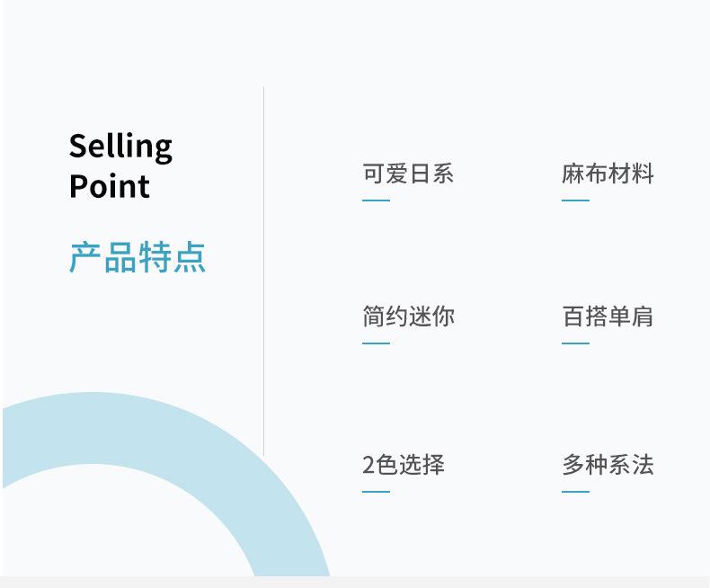Click the 产 character in the blue title
The width and height of the screenshot is (710, 588).
coord(85,257)
